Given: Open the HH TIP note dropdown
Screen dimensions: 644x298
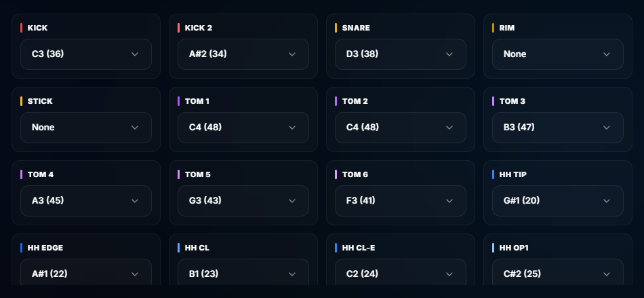Looking at the screenshot, I should [558, 201].
